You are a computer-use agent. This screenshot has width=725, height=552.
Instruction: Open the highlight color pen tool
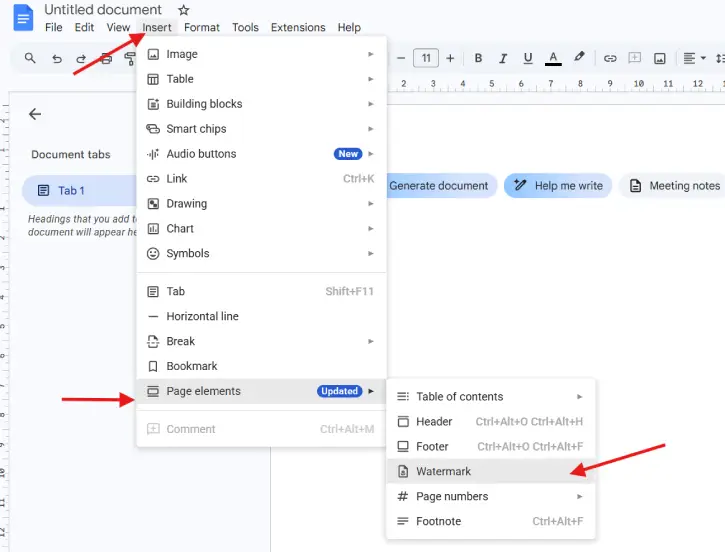pyautogui.click(x=579, y=57)
